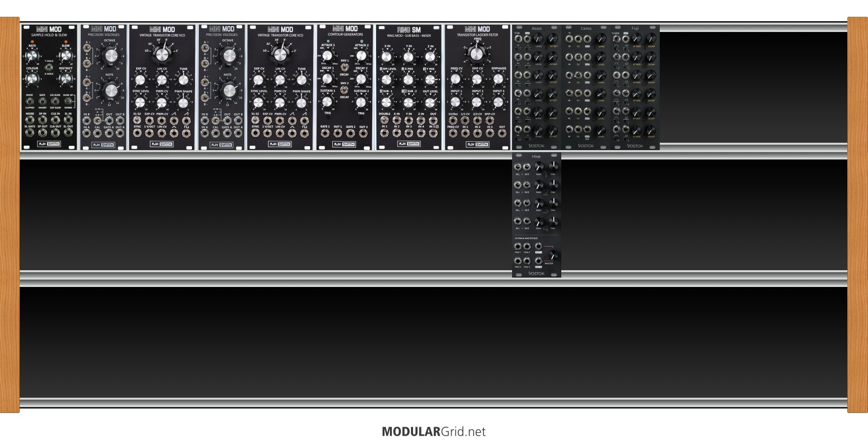Click the NOISE output jack on Sample Hold & Slew

[x=30, y=120]
